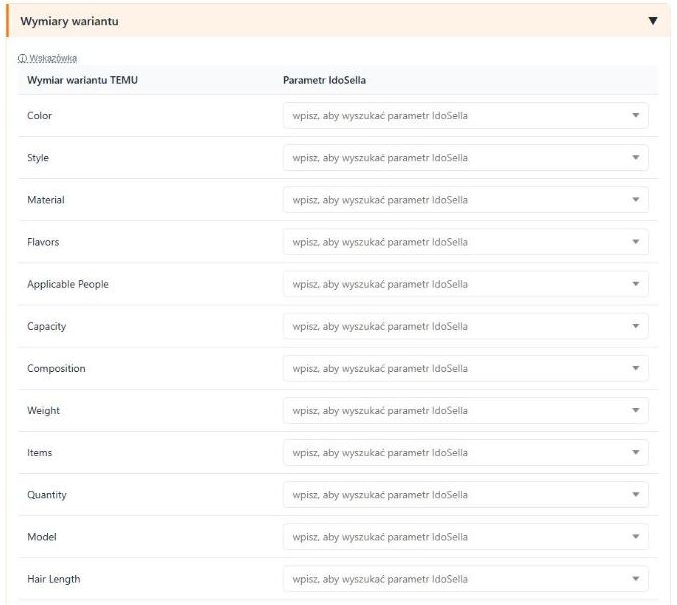Click the Style row label
Viewport: 677px width, 605px height.
pyautogui.click(x=38, y=158)
